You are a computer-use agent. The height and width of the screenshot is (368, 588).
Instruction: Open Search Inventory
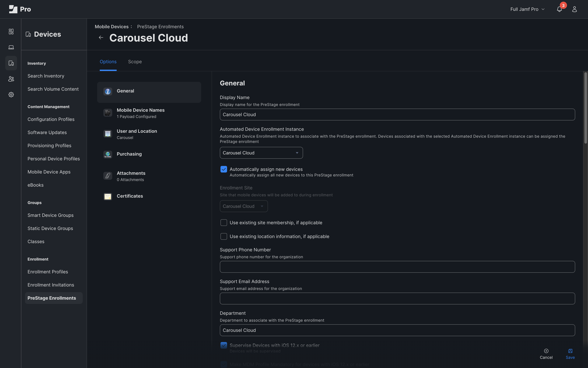(46, 76)
